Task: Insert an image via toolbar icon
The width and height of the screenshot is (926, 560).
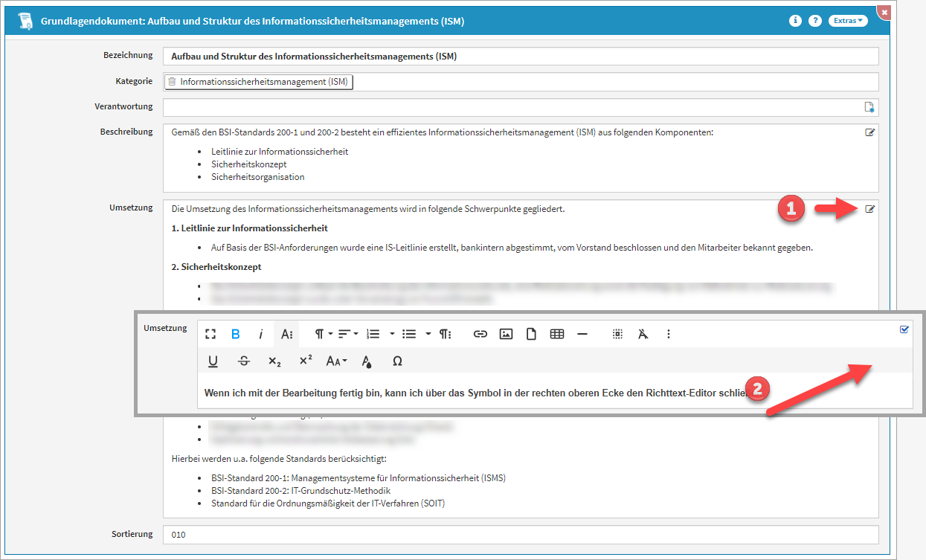Action: (506, 335)
